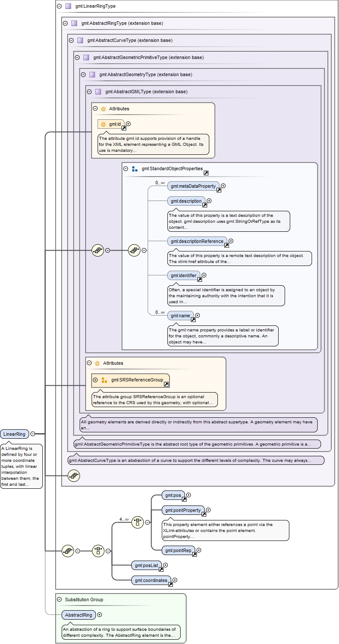339x644 pixels.
Task: Select the gml:name element
Action: (x=179, y=316)
